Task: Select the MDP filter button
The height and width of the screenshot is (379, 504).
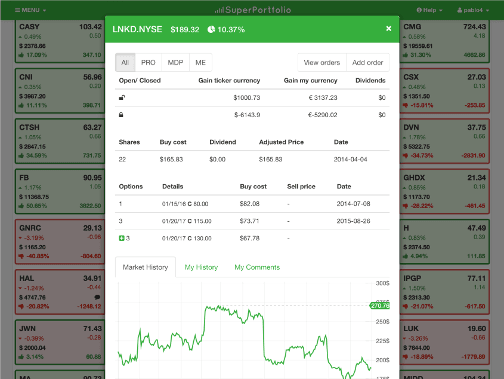Action: [175, 62]
